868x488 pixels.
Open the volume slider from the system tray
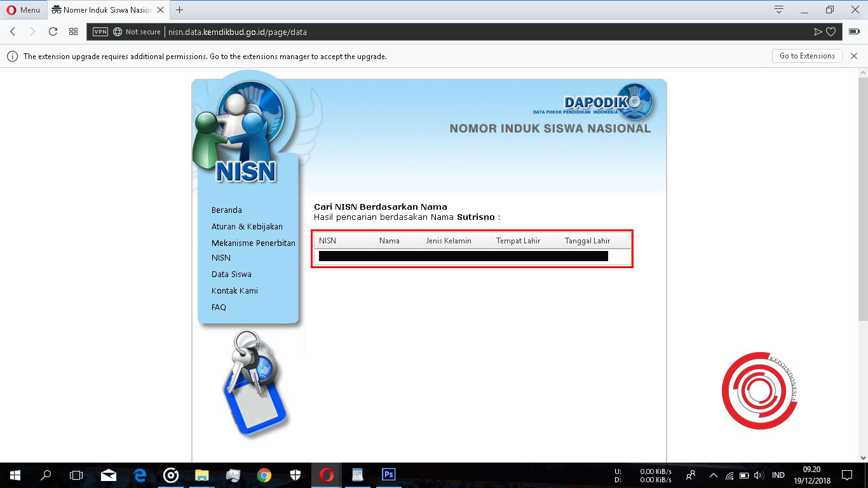pyautogui.click(x=759, y=475)
